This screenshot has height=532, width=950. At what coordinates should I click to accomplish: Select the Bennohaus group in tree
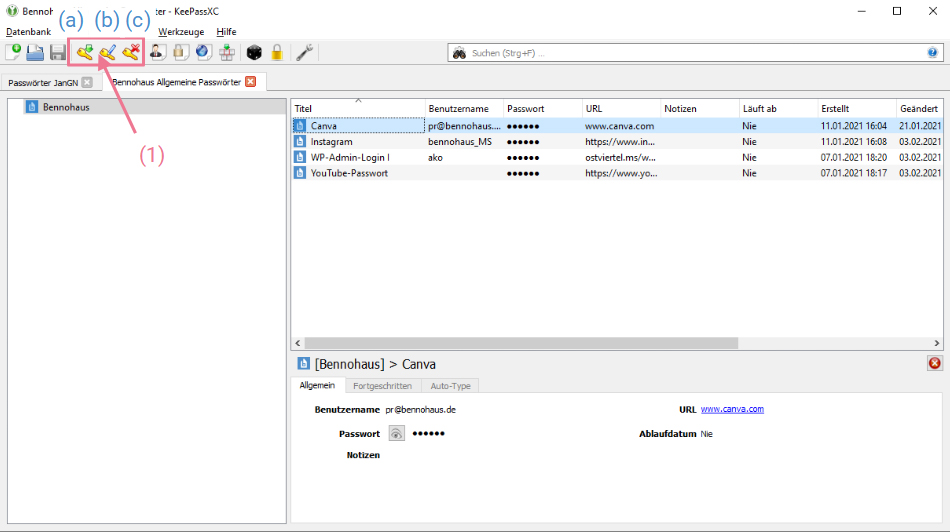(x=66, y=107)
